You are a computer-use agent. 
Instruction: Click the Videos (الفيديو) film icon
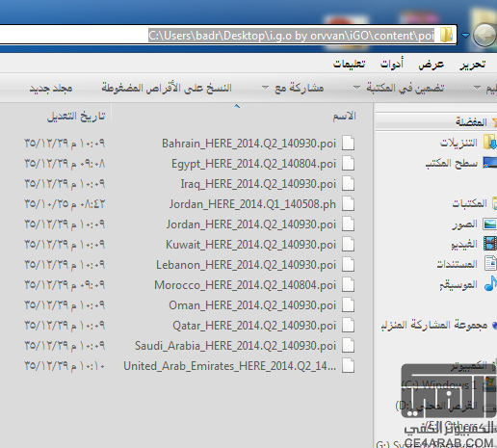coord(490,244)
